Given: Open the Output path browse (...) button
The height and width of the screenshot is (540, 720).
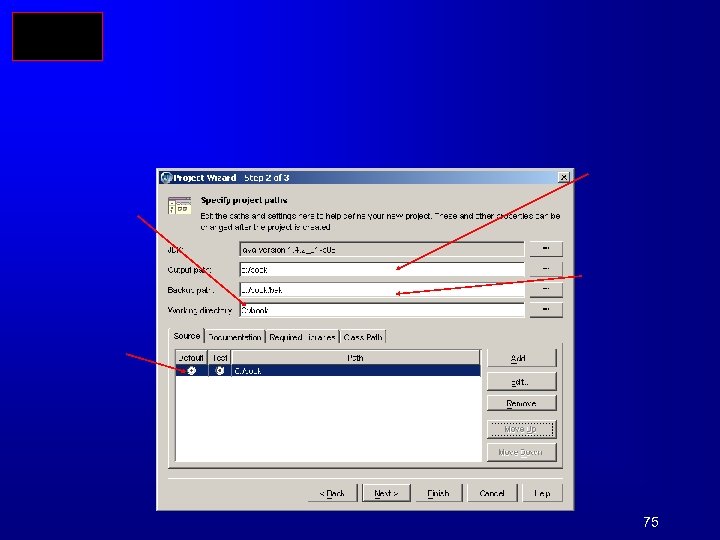Looking at the screenshot, I should coord(546,269).
